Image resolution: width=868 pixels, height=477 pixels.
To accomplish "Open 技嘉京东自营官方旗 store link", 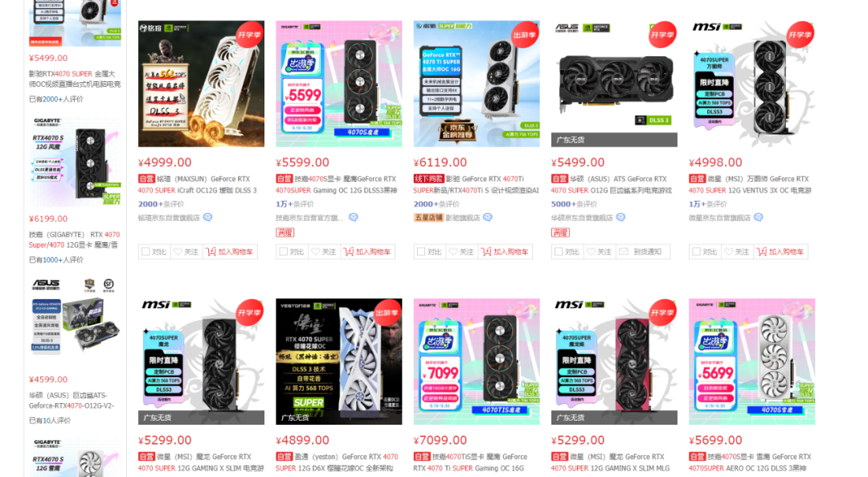I will point(309,218).
